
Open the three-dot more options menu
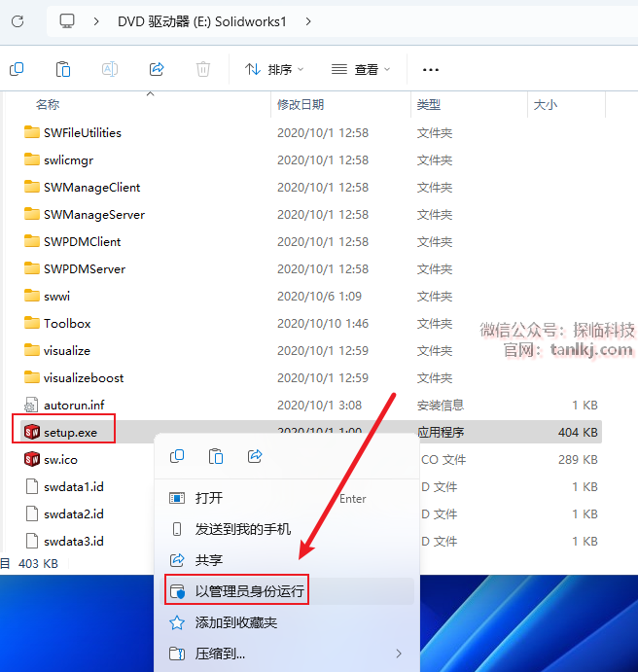[431, 69]
